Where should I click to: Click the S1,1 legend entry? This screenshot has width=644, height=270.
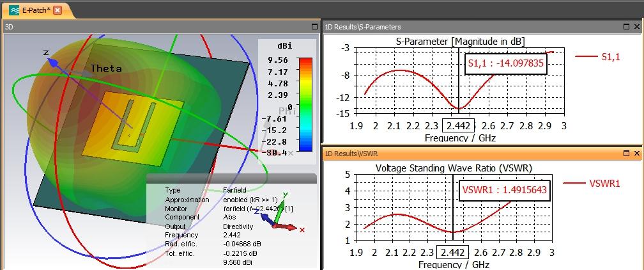[597, 57]
